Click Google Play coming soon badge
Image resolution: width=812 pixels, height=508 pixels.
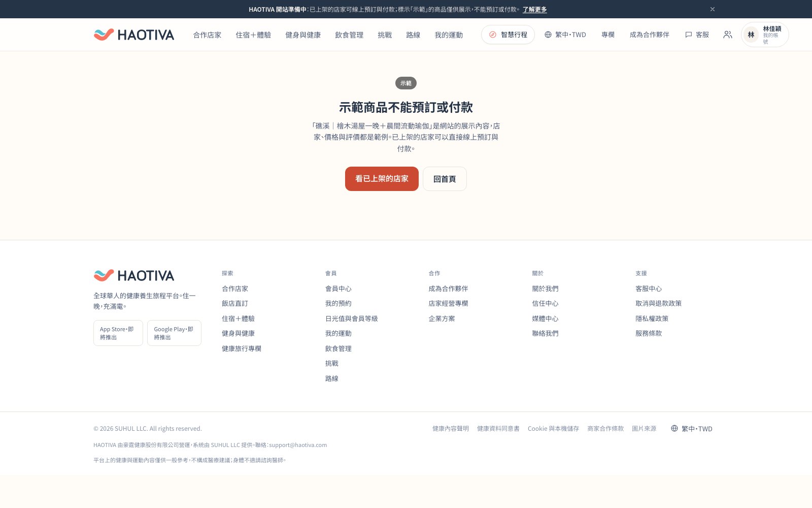(174, 333)
